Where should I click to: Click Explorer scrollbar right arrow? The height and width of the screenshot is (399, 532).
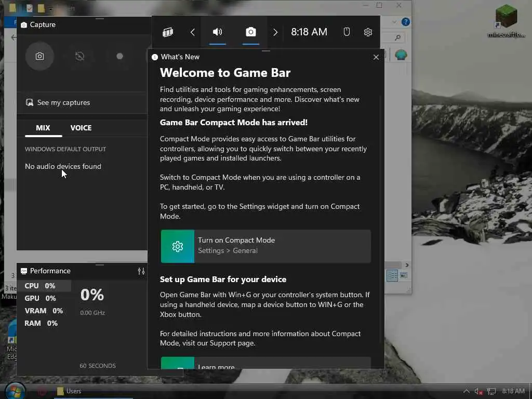tap(407, 265)
